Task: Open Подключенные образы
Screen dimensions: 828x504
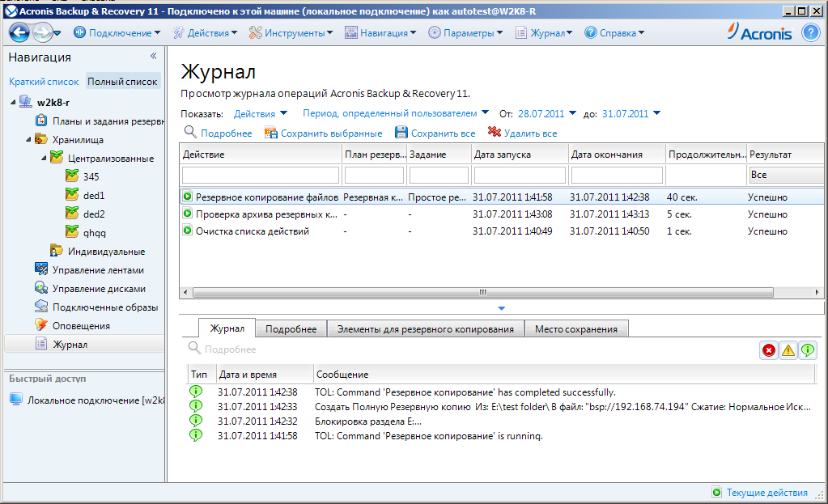Action: [96, 307]
